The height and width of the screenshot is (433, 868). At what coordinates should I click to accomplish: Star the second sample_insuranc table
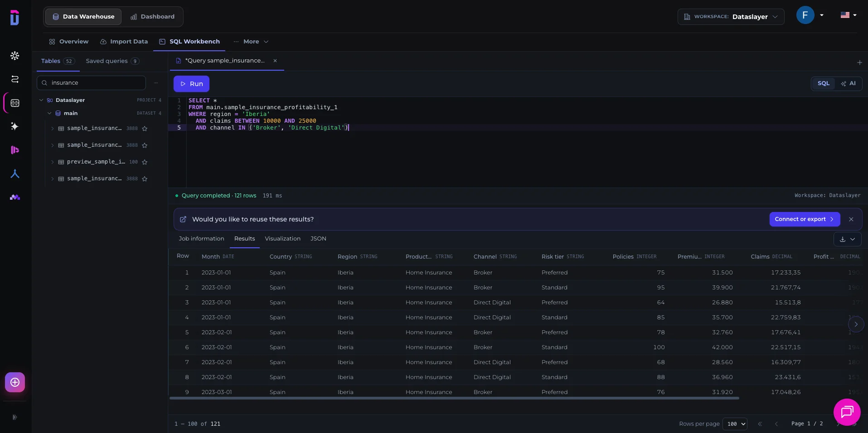(x=145, y=145)
